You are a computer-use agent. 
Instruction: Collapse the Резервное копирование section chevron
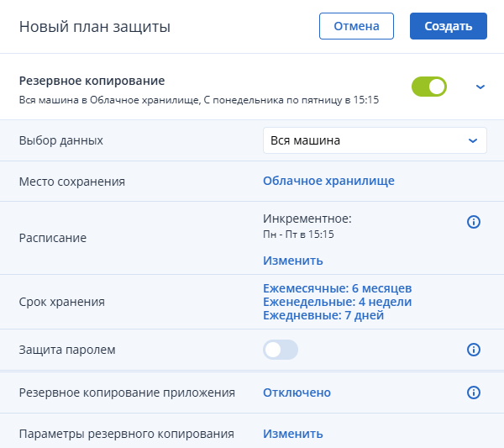(480, 87)
